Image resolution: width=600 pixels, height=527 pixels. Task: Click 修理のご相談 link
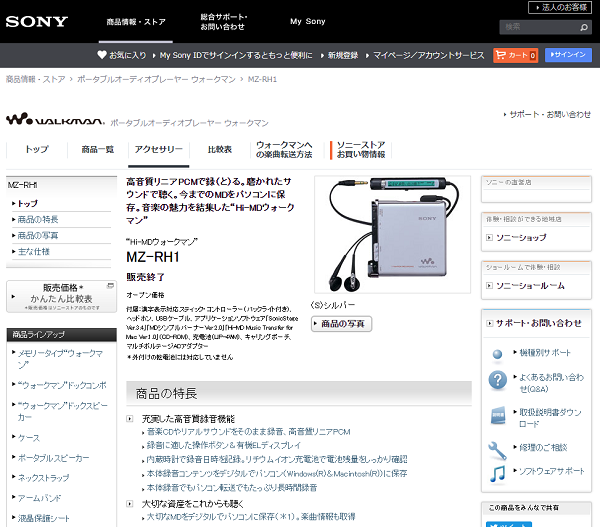coord(543,447)
